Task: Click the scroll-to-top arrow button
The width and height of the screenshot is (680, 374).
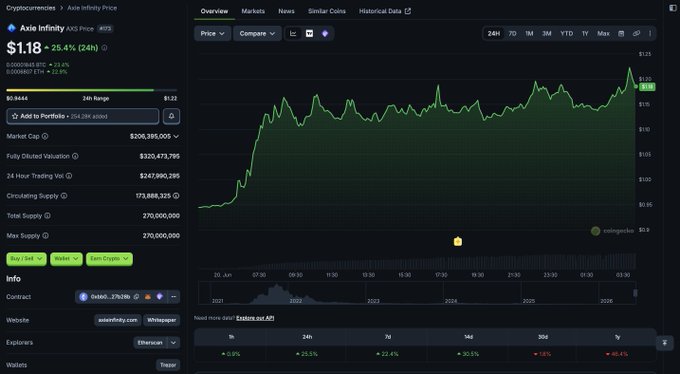Action: coord(664,343)
